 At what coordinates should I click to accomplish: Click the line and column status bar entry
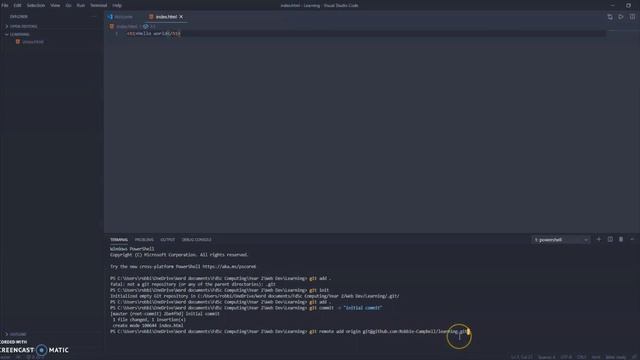tap(522, 357)
